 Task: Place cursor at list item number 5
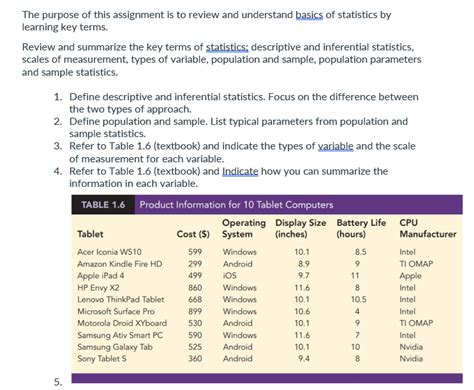tap(58, 382)
